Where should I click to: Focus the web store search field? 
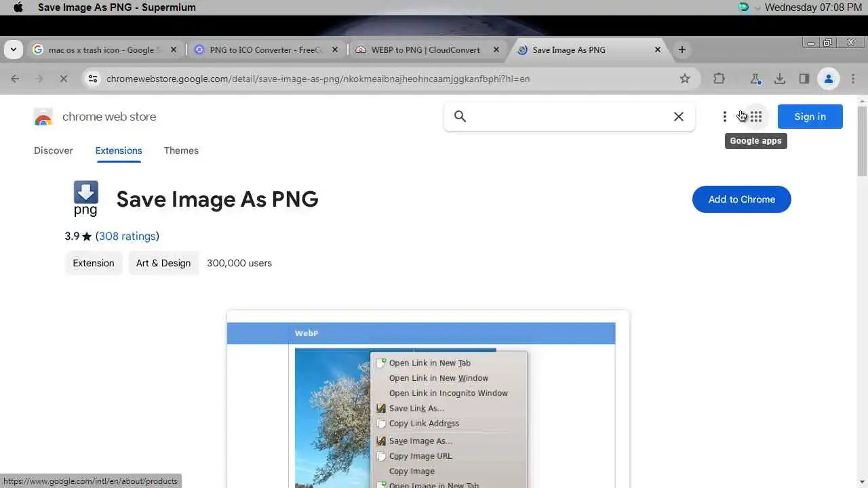coord(570,117)
